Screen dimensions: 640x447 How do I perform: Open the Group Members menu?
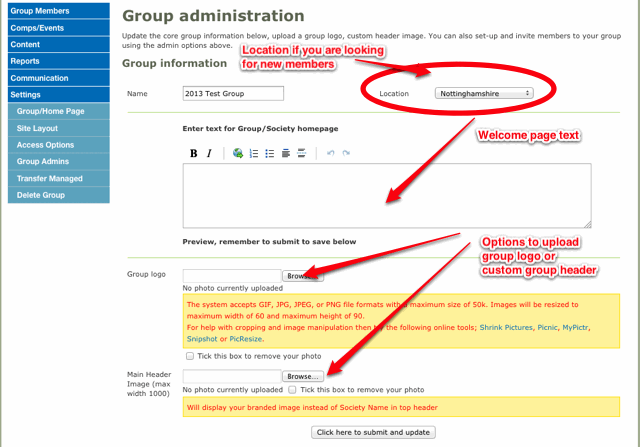pyautogui.click(x=59, y=11)
